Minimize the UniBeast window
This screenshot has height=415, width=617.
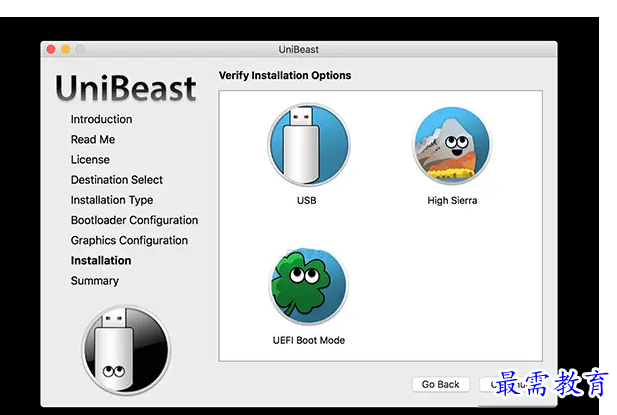point(66,49)
